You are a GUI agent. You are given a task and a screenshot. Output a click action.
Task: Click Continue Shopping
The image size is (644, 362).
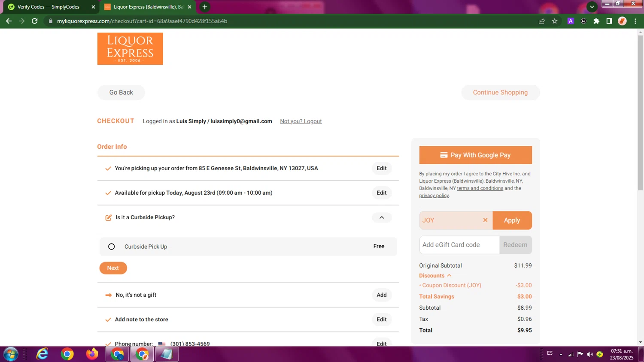[x=500, y=92]
